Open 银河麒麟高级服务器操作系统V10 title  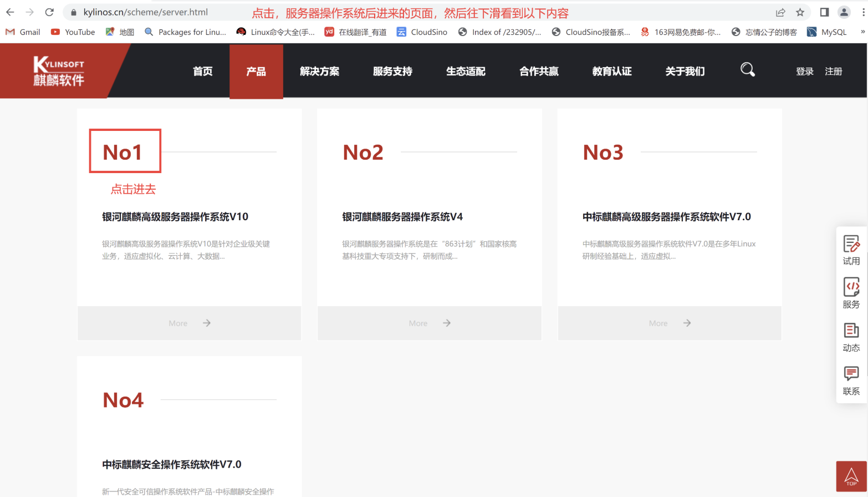175,217
